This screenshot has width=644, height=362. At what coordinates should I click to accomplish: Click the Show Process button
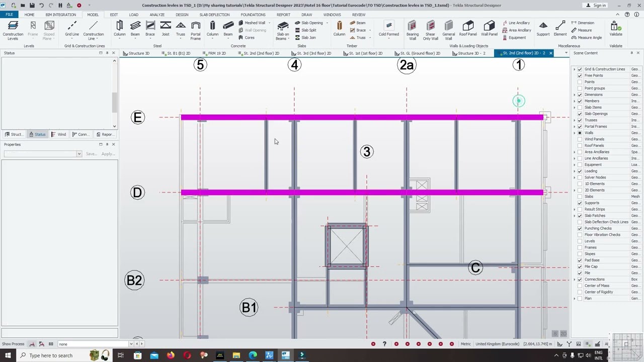click(x=13, y=344)
